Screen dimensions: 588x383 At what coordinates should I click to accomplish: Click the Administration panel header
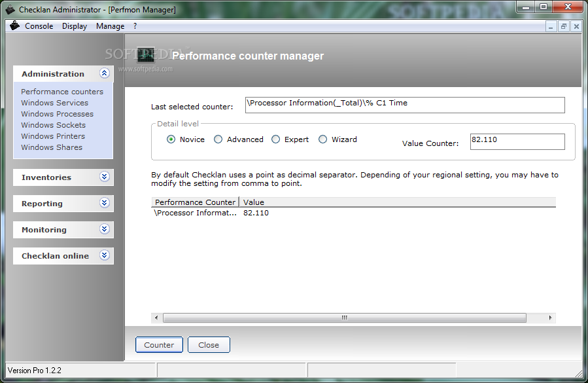tap(63, 73)
